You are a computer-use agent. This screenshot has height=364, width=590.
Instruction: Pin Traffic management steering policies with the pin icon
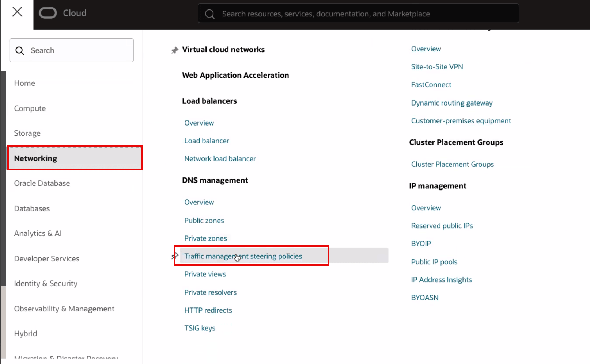tap(174, 256)
